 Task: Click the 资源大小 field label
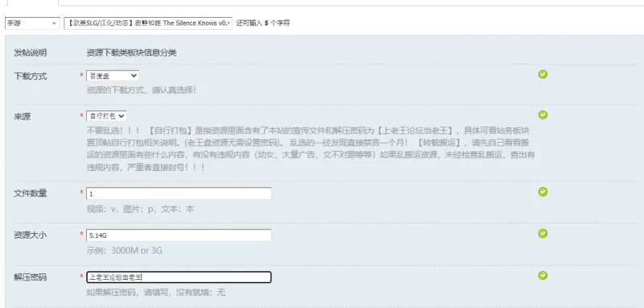click(31, 235)
